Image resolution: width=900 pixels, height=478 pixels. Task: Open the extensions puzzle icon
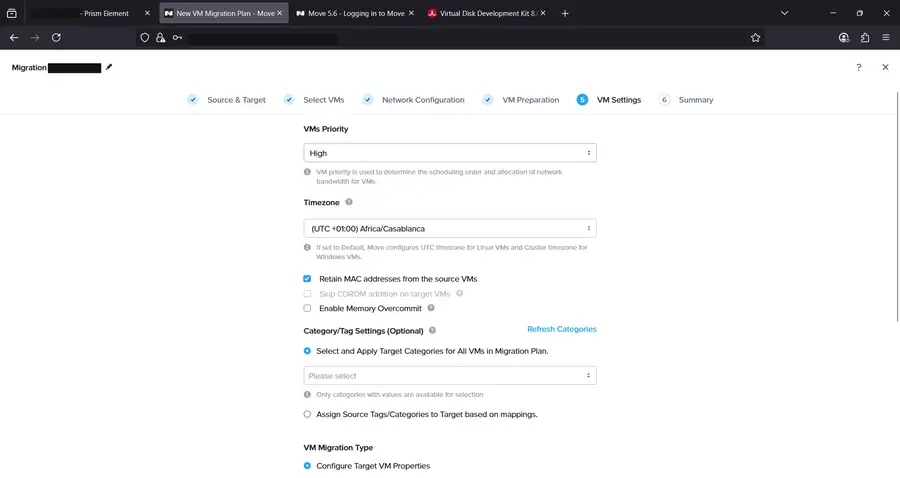coord(865,37)
